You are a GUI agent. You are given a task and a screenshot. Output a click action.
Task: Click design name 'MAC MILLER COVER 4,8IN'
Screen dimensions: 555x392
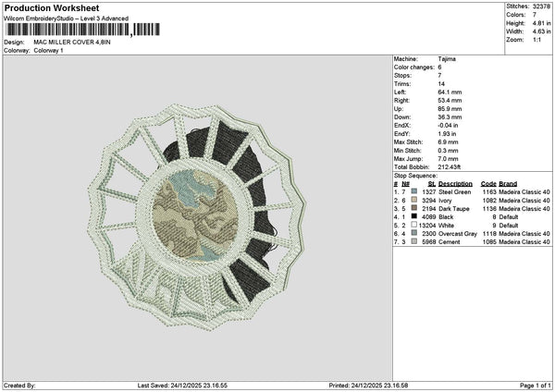[72, 43]
